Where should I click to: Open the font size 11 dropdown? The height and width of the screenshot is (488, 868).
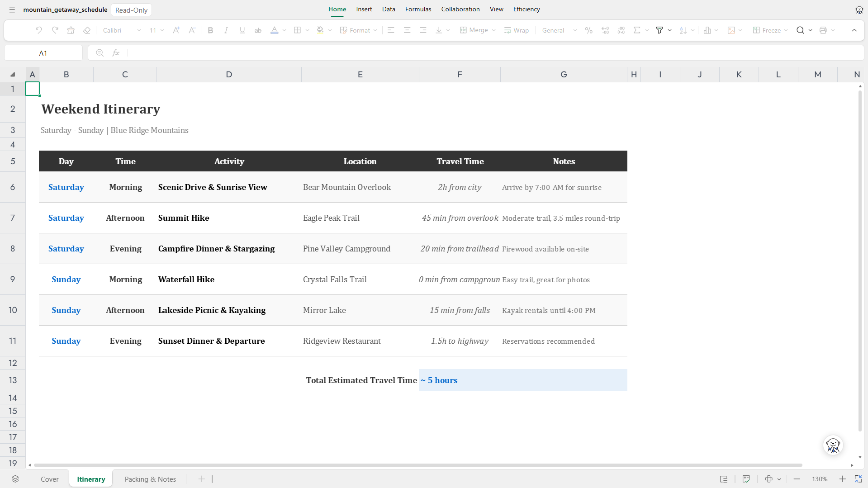(157, 30)
